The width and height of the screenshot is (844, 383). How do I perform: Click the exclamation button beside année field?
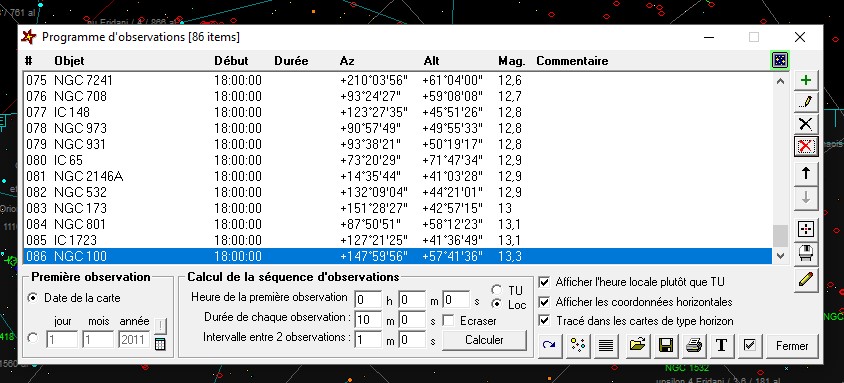pos(160,326)
